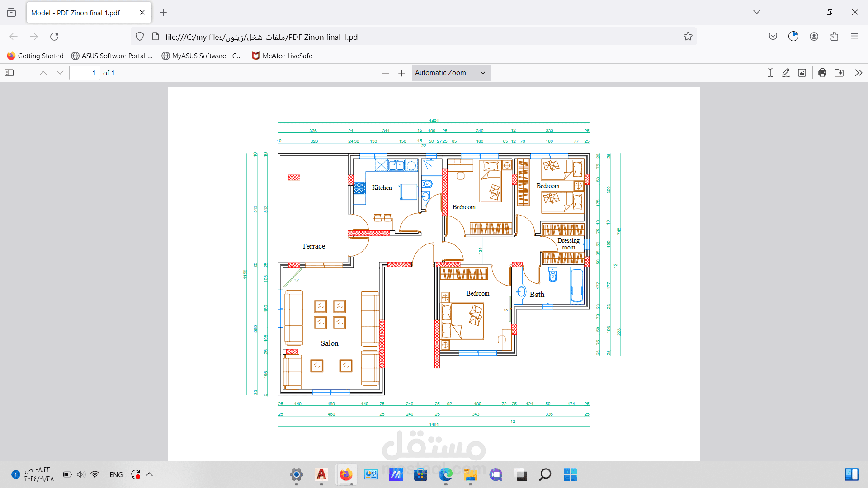Image resolution: width=868 pixels, height=488 pixels.
Task: Toggle the PDF viewer sidebar
Action: pyautogui.click(x=9, y=73)
